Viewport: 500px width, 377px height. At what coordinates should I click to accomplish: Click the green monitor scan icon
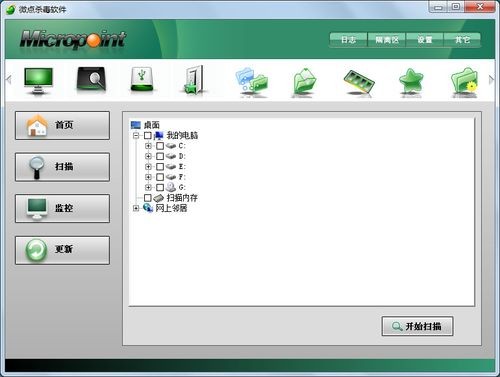tap(38, 81)
